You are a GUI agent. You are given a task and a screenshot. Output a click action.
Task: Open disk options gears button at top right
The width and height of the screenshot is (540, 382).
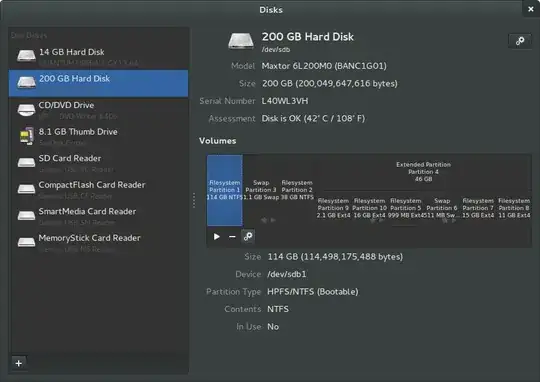click(520, 41)
